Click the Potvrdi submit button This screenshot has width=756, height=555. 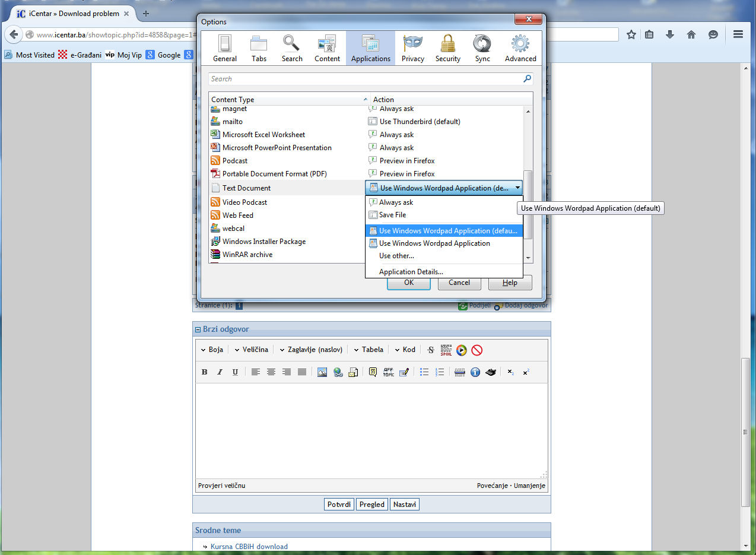[x=339, y=505]
